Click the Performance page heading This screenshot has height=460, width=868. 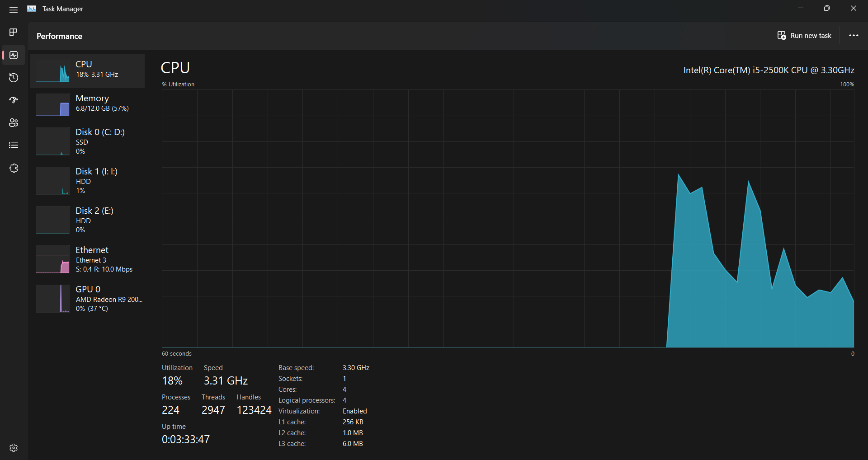[59, 36]
